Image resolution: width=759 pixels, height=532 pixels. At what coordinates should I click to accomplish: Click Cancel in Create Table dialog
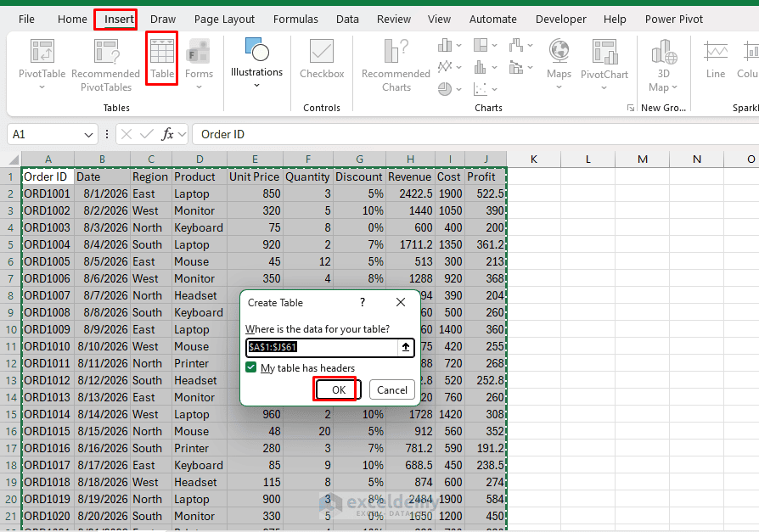point(392,389)
